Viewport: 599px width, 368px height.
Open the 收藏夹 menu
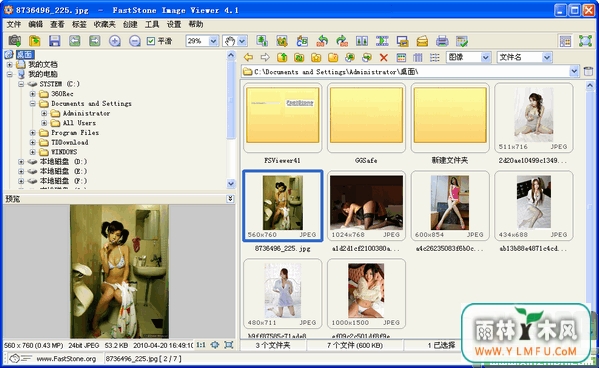(x=104, y=24)
